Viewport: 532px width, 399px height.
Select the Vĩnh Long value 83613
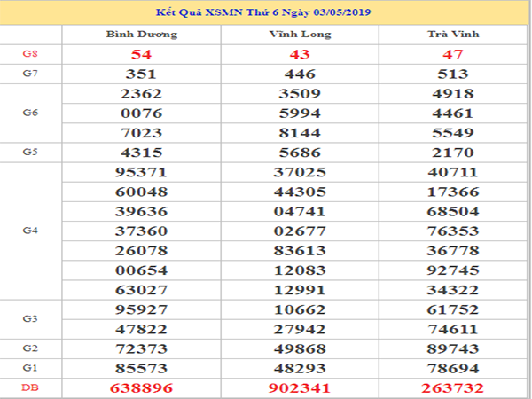[x=300, y=251]
